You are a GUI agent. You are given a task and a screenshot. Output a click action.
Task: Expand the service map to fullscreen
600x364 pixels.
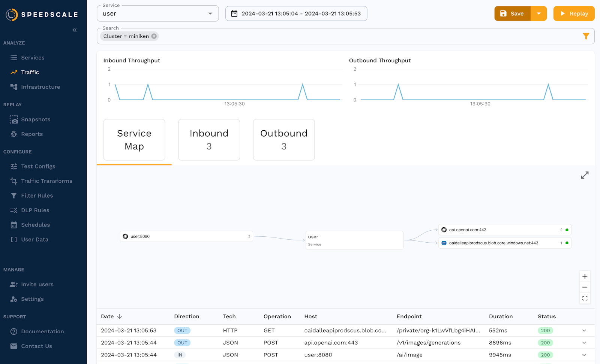point(585,175)
